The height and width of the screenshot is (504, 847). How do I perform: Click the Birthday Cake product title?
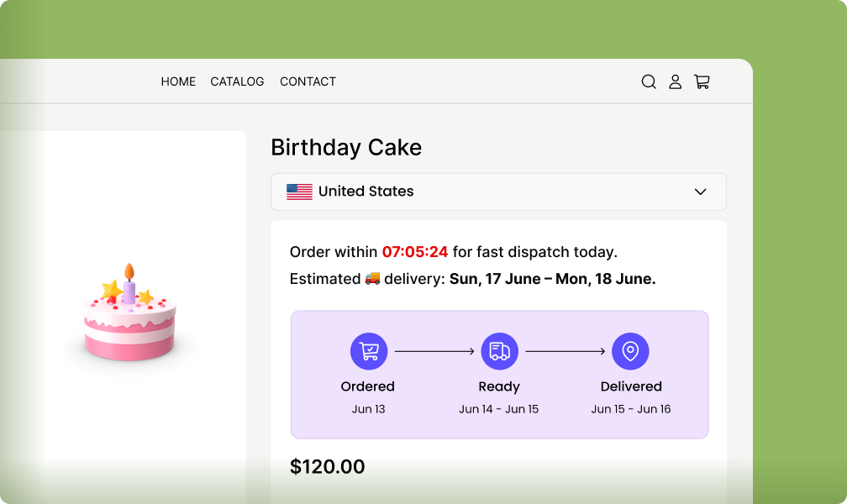[x=347, y=147]
